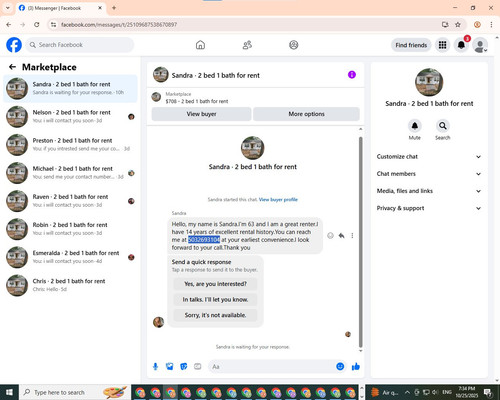Open the Sandra conversation in the list
This screenshot has width=500, height=400.
click(70, 88)
